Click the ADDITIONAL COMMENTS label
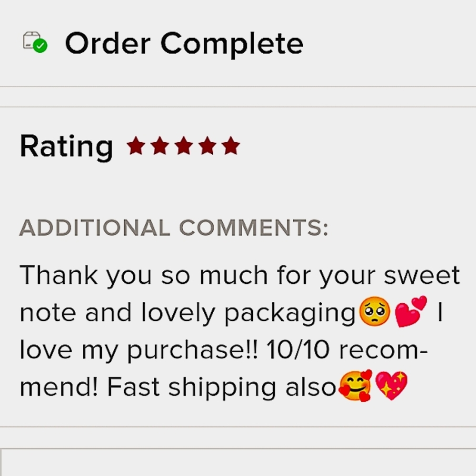The image size is (476, 476). [x=174, y=228]
